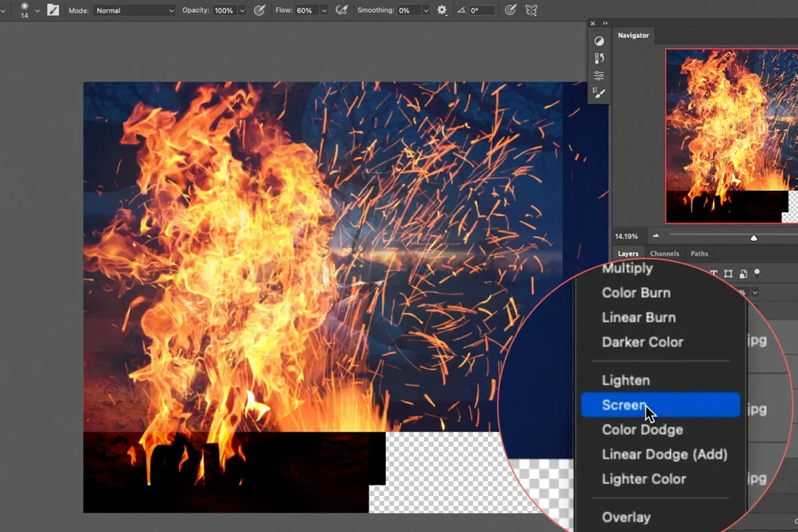This screenshot has height=532, width=798.
Task: Open the brush smoothing gear settings
Action: (x=442, y=10)
